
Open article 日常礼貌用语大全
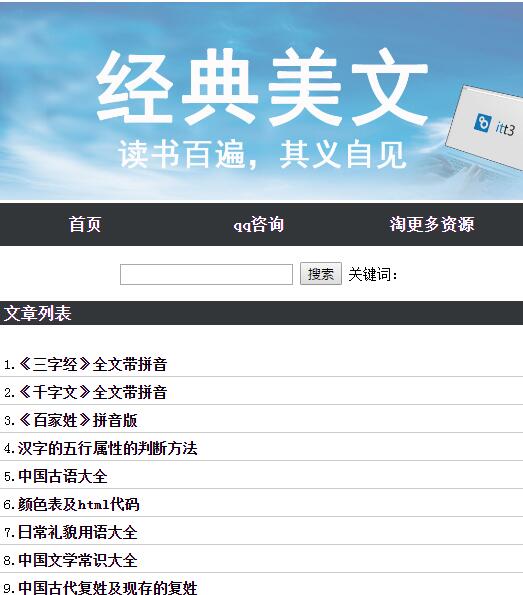pos(78,532)
